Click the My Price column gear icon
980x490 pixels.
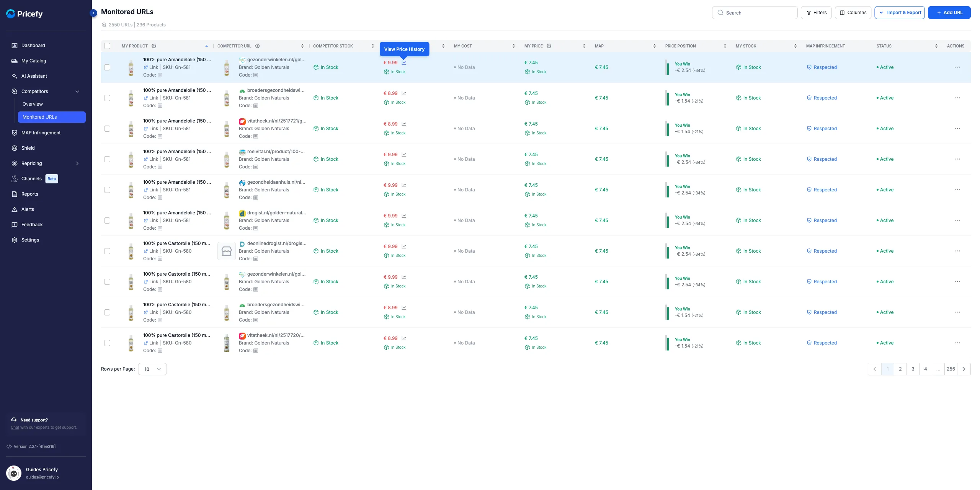[x=549, y=46]
